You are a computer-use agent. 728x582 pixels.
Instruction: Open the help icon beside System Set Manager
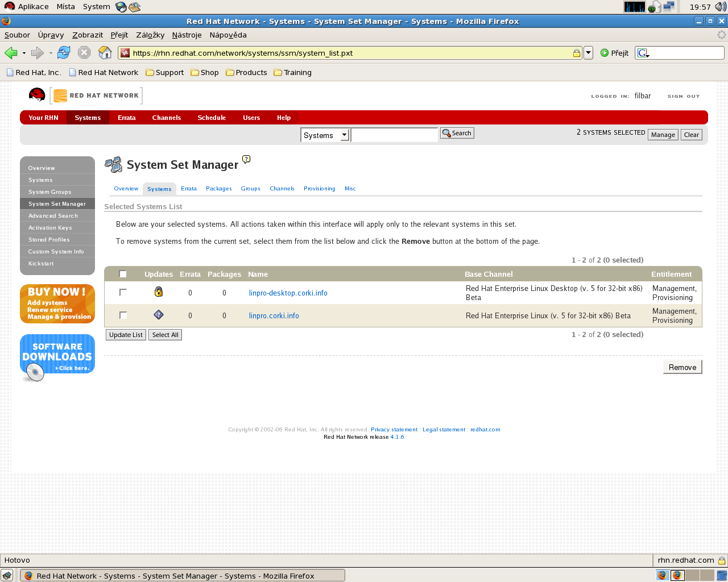pos(246,159)
